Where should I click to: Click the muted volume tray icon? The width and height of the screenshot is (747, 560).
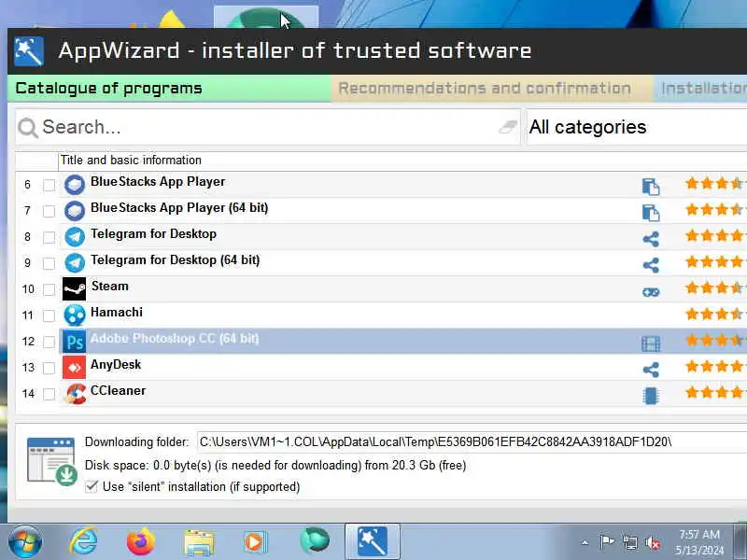click(653, 543)
